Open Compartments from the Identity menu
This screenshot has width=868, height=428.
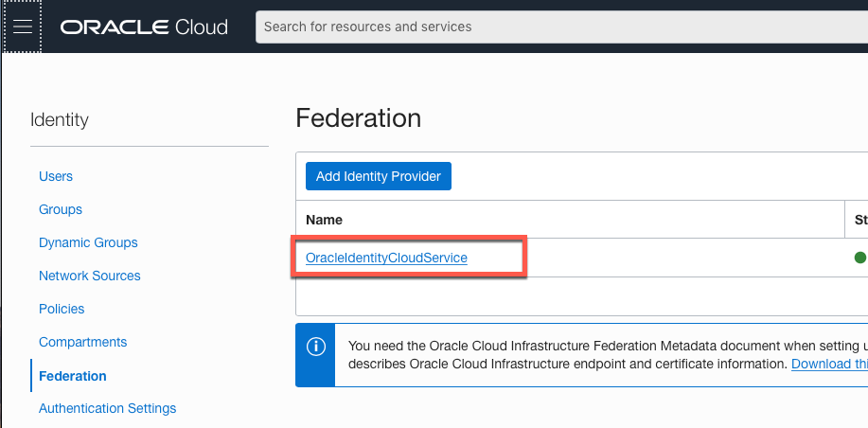coord(82,342)
